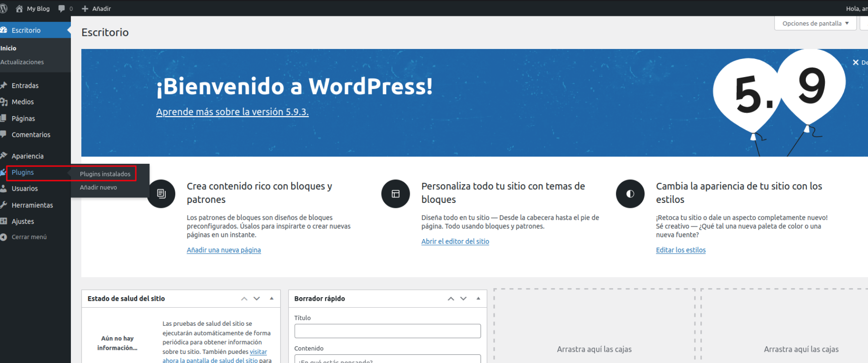Move Estado de salud del sitio box up
Screen dimensions: 868x363
point(244,299)
